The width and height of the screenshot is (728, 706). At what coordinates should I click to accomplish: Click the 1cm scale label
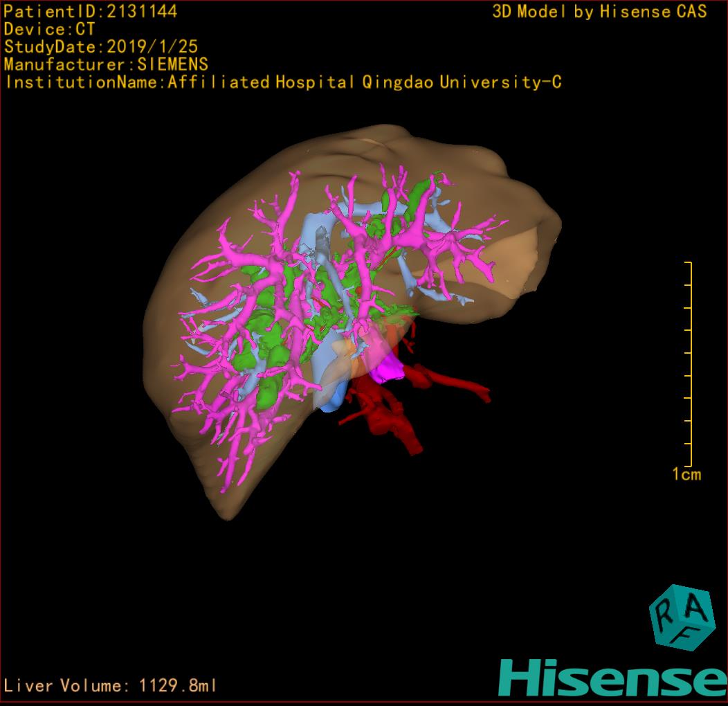click(686, 474)
